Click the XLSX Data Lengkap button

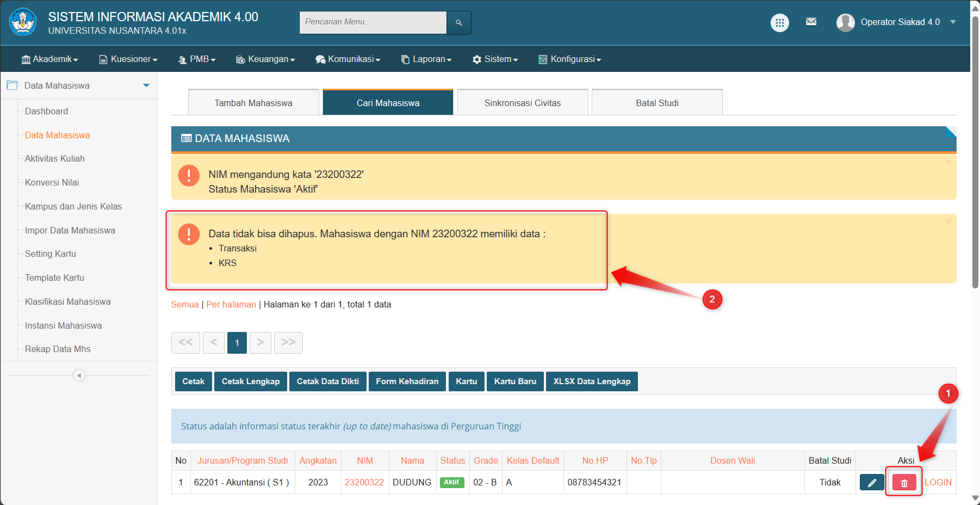click(592, 381)
